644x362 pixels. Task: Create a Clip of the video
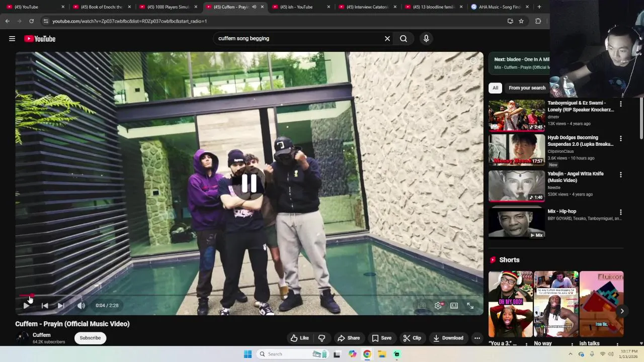coord(412,338)
